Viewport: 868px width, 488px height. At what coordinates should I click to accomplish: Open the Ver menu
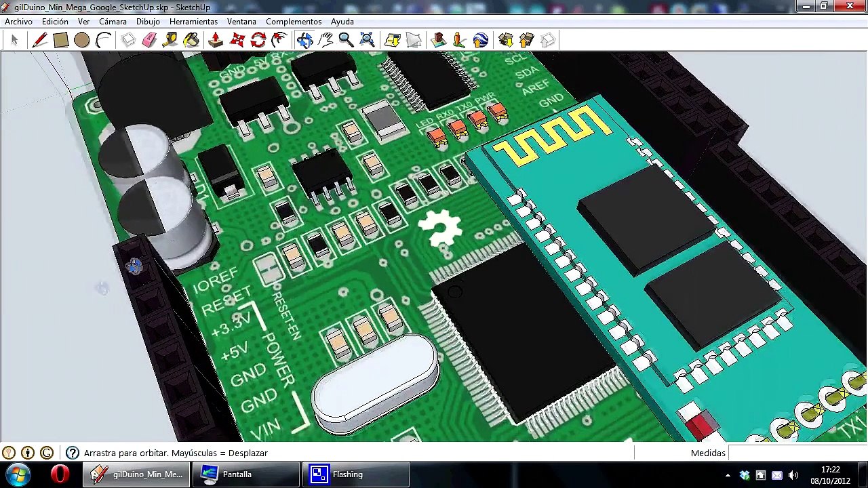coord(83,22)
